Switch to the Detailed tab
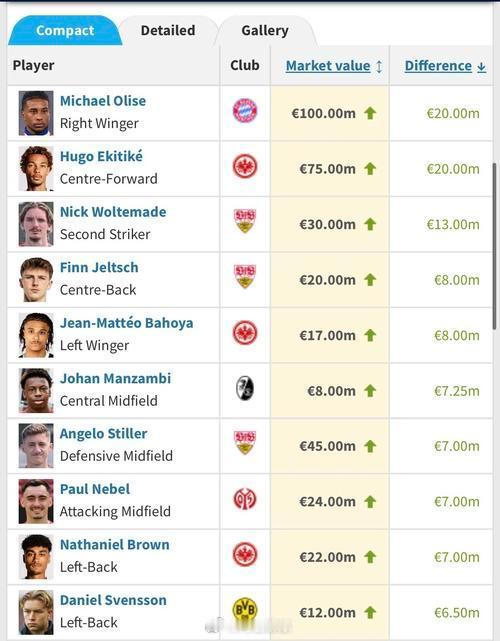The height and width of the screenshot is (641, 500). [x=168, y=30]
